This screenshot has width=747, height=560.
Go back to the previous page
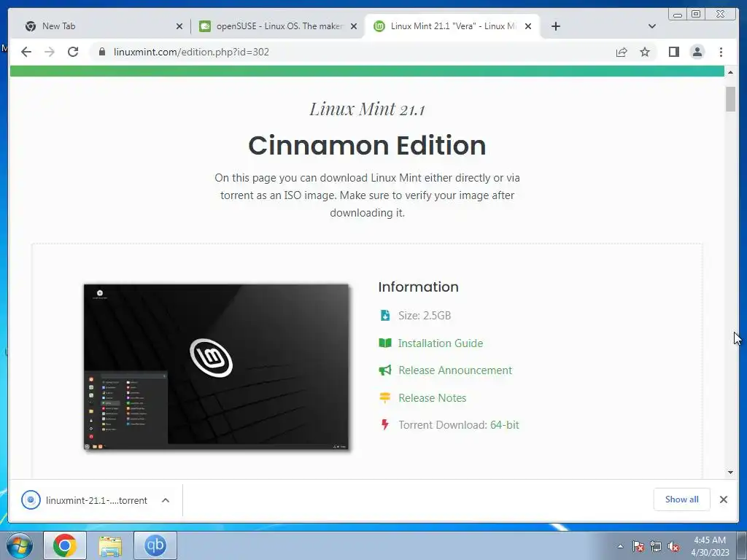tap(26, 52)
